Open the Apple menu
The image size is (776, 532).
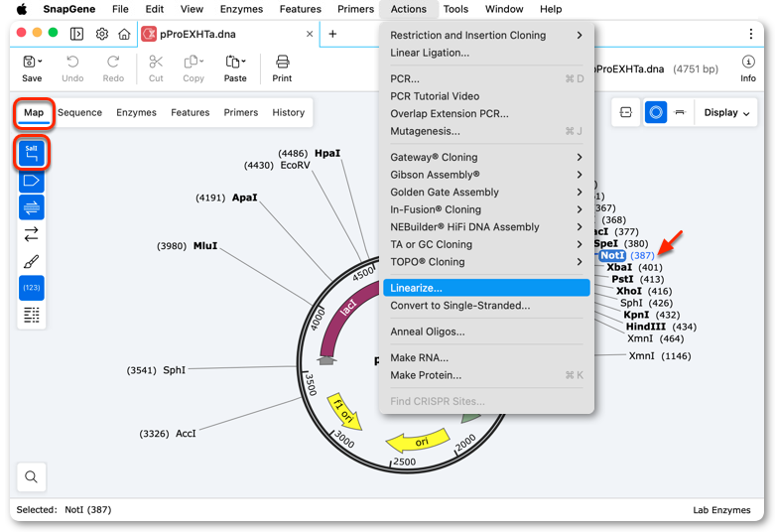coord(22,9)
